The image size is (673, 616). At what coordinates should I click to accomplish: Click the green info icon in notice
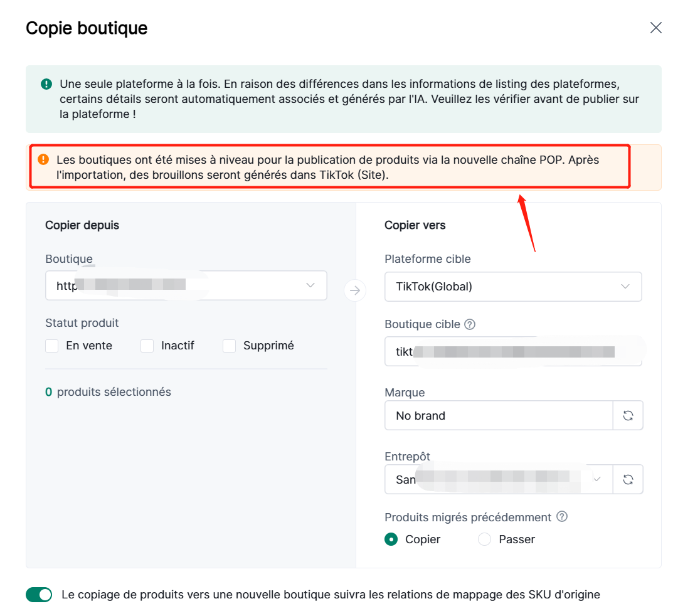(x=46, y=83)
